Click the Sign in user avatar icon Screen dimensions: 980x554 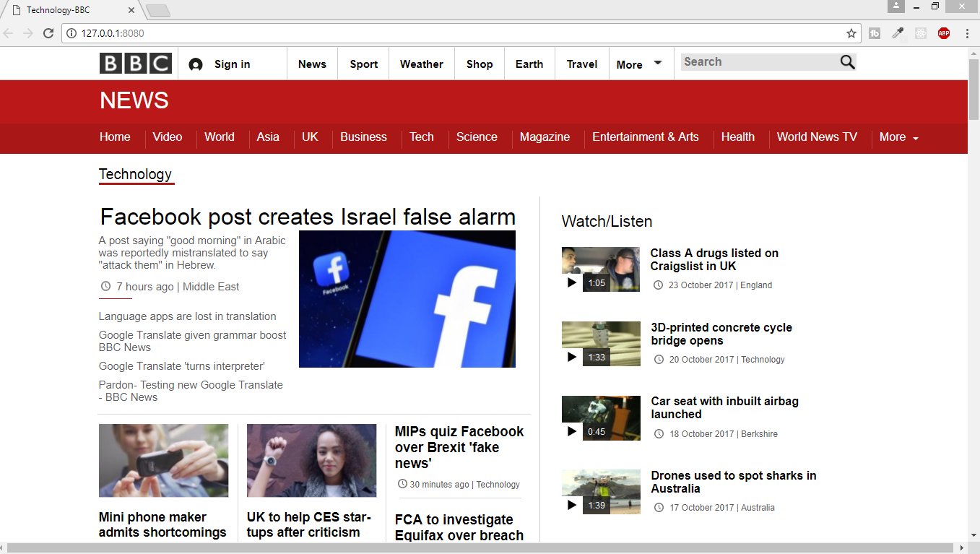pyautogui.click(x=196, y=64)
